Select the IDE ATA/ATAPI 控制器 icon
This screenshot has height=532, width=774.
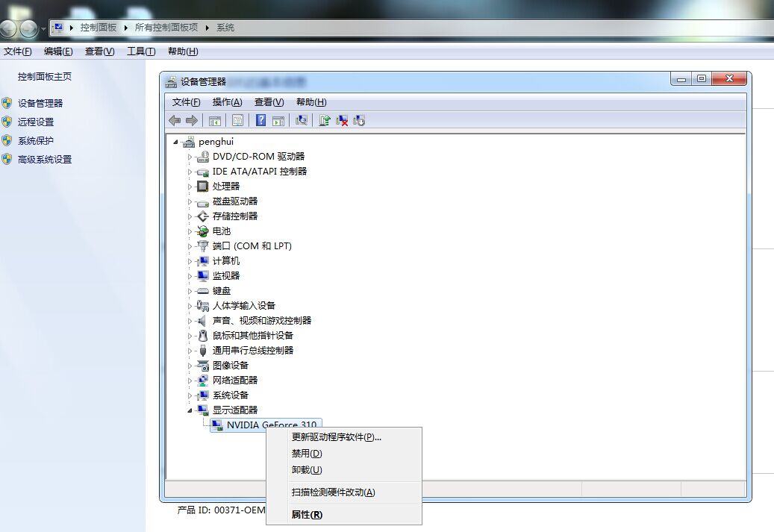pos(203,172)
